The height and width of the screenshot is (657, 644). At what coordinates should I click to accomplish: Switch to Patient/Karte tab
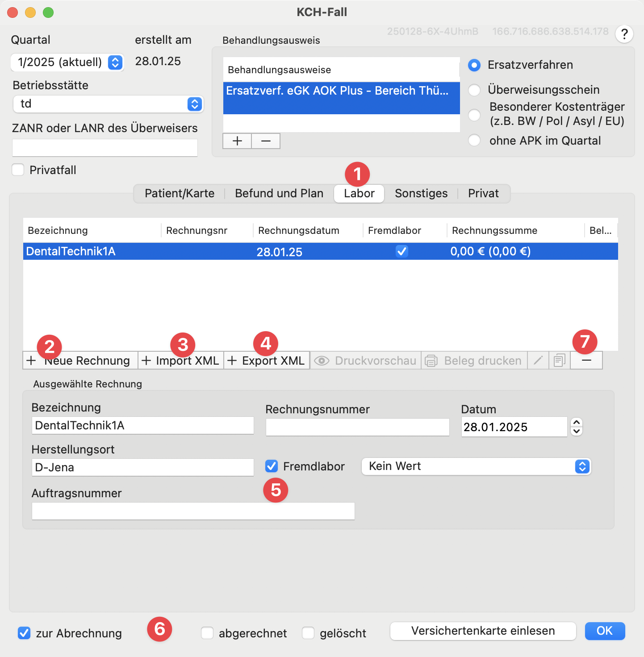(180, 193)
